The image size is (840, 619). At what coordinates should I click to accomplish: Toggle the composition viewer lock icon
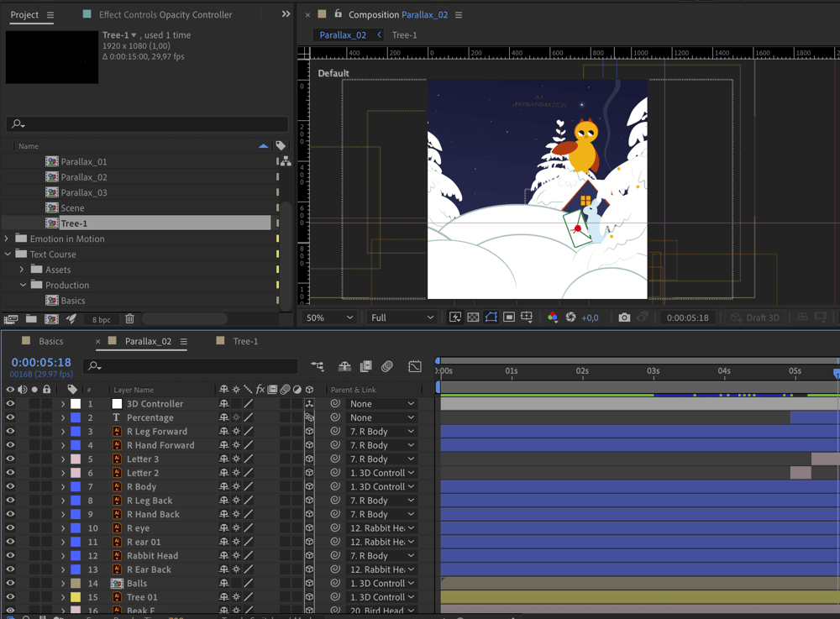click(x=338, y=14)
